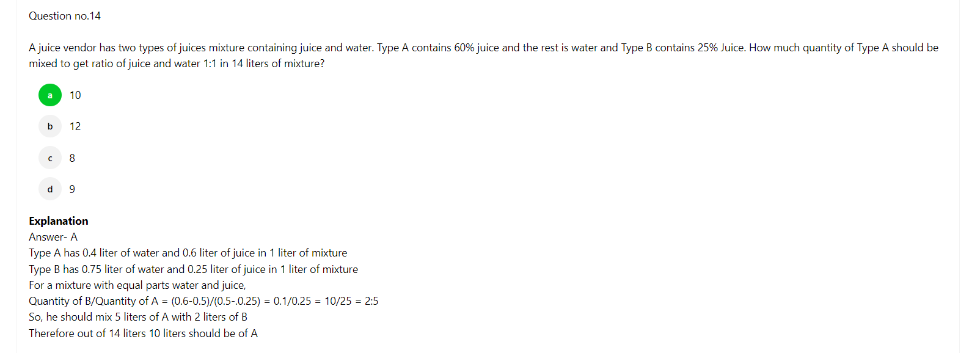Click the Answer- A line
Viewport: 980px width, 353px height.
tap(53, 237)
